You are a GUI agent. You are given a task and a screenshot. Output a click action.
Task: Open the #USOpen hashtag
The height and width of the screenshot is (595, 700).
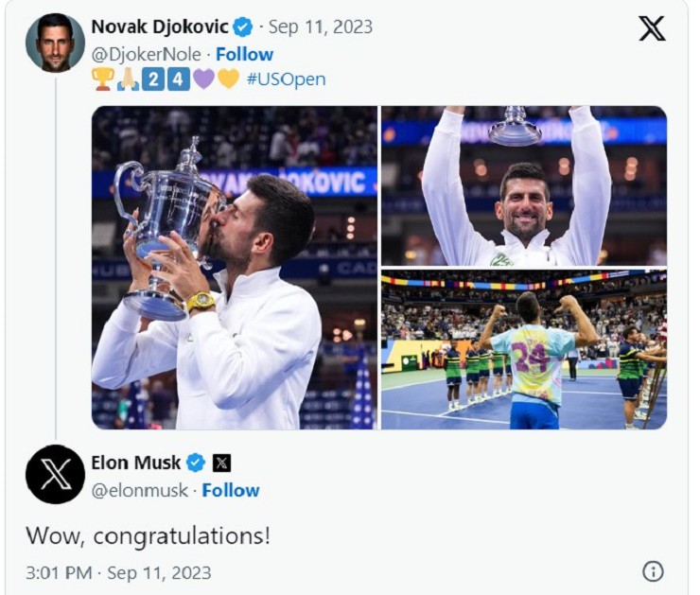(x=286, y=79)
